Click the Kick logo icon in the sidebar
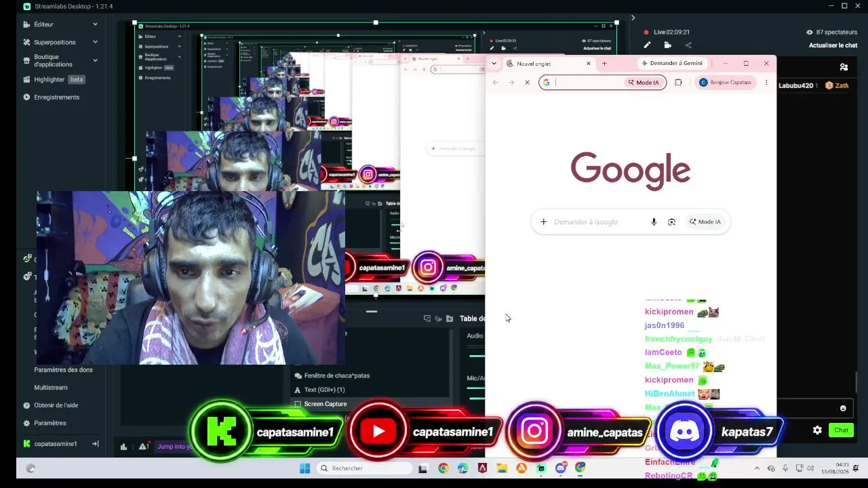The height and width of the screenshot is (488, 868). 26,444
